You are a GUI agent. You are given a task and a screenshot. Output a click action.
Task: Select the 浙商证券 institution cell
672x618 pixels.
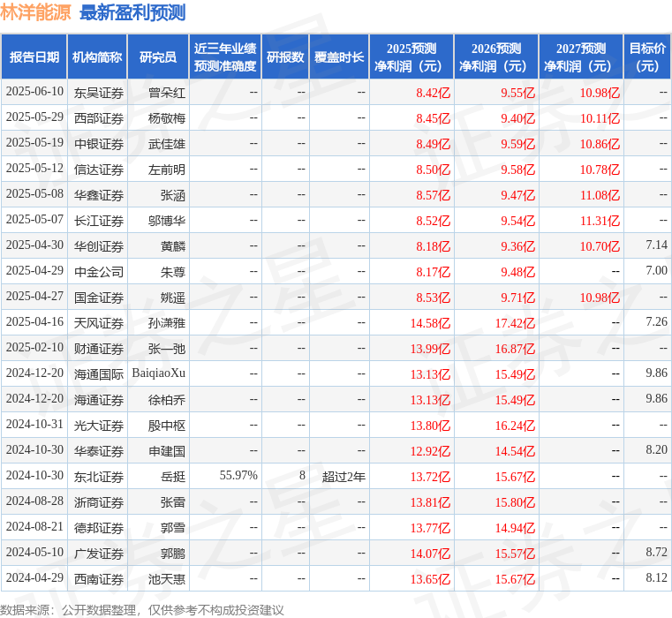coord(99,502)
